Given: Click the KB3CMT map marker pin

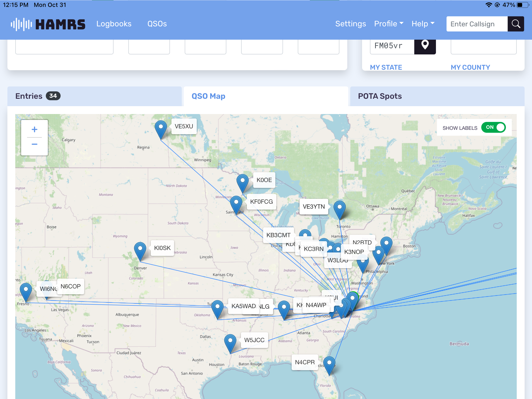Looking at the screenshot, I should click(305, 233).
